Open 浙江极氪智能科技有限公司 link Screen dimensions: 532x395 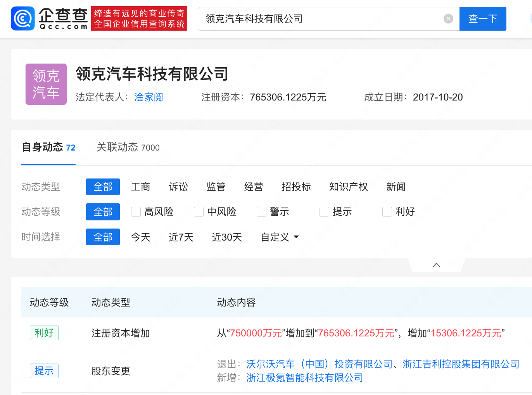click(305, 378)
